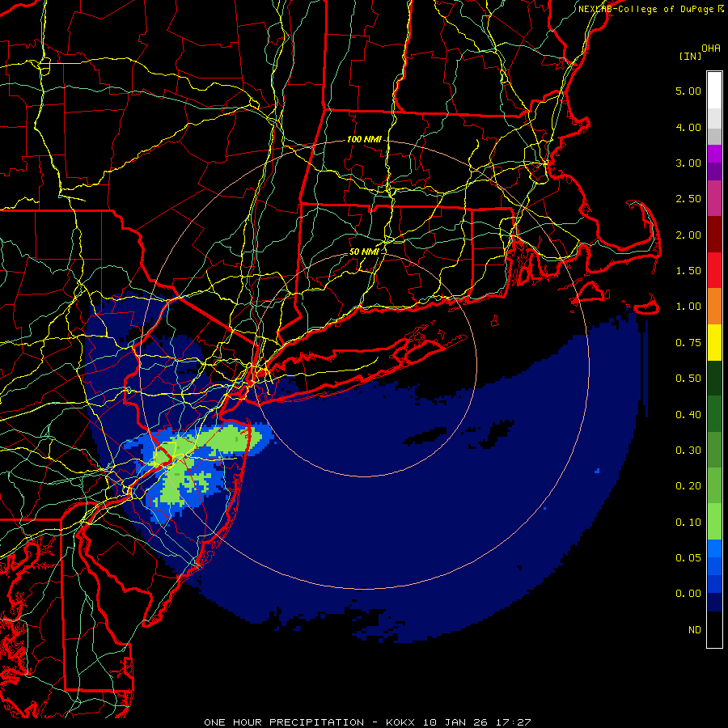
Task: Click the 0.75 legend value
Action: (x=688, y=343)
